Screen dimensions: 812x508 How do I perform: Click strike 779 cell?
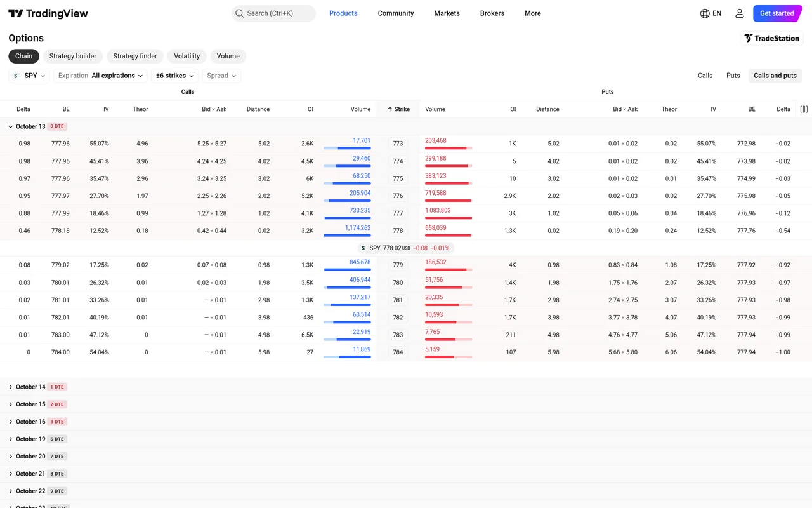click(x=398, y=265)
